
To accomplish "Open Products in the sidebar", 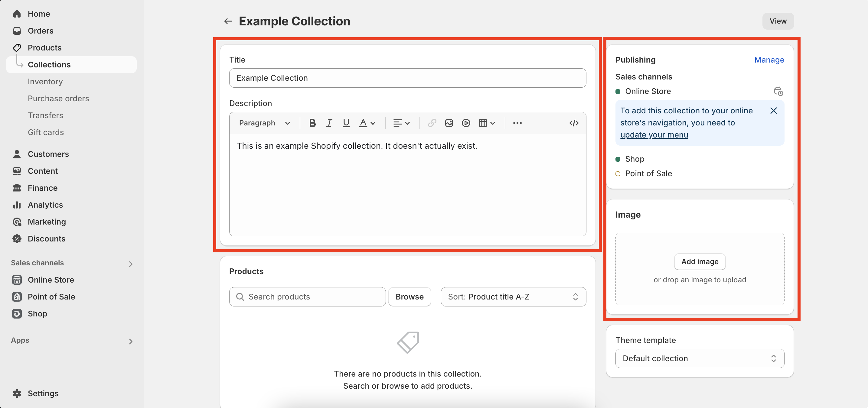I will pos(44,47).
